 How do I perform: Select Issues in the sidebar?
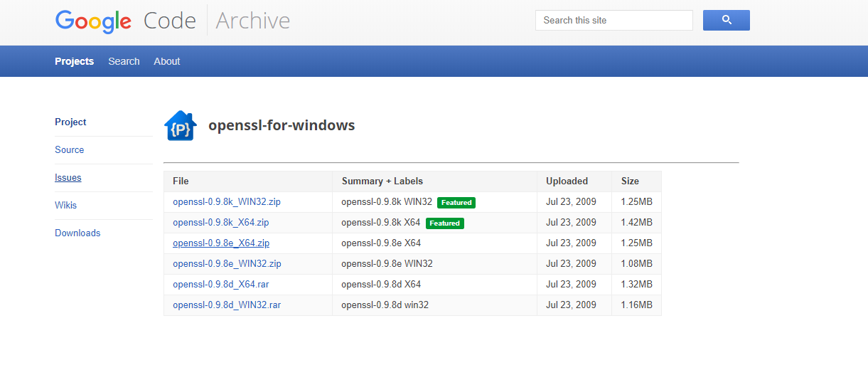[68, 177]
